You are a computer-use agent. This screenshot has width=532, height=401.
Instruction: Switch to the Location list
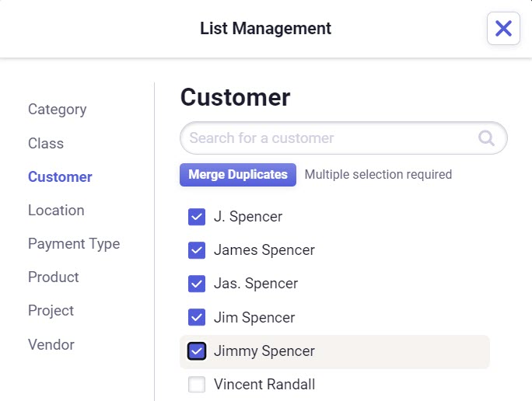(56, 210)
